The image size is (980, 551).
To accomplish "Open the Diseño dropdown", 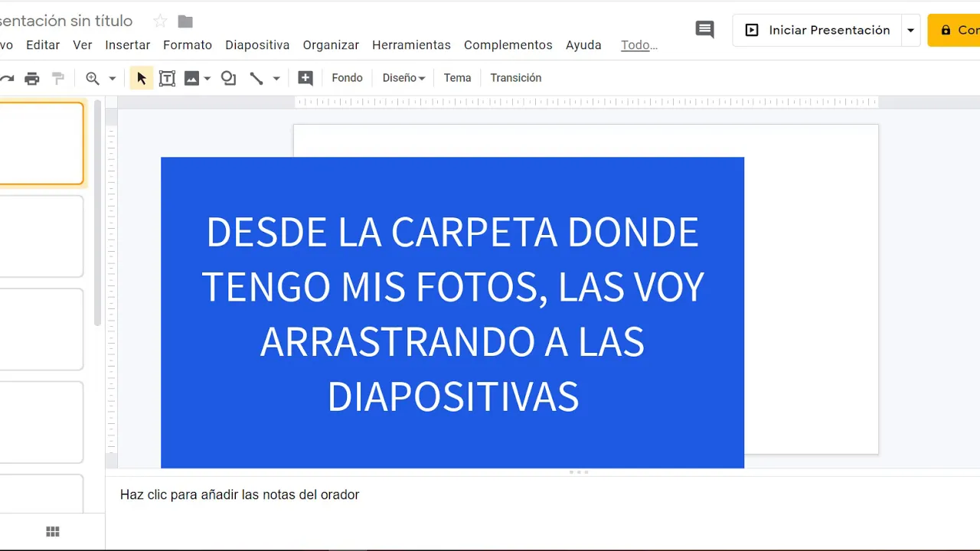I will pos(403,78).
